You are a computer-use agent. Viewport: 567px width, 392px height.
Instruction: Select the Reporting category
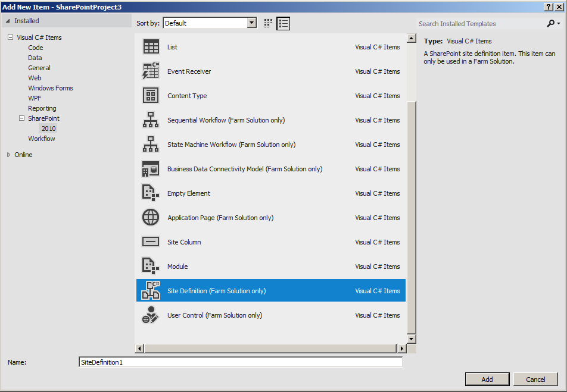click(42, 108)
